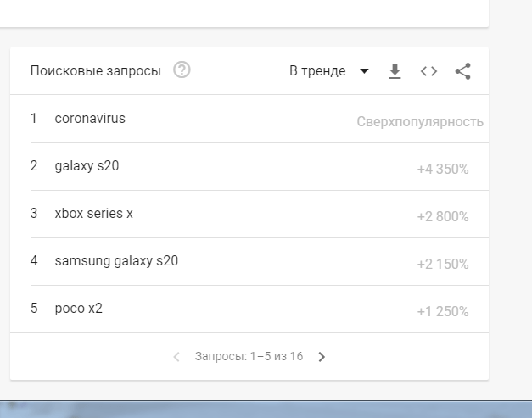The image size is (532, 418).
Task: Open the "poco x2" query
Action: coord(78,309)
